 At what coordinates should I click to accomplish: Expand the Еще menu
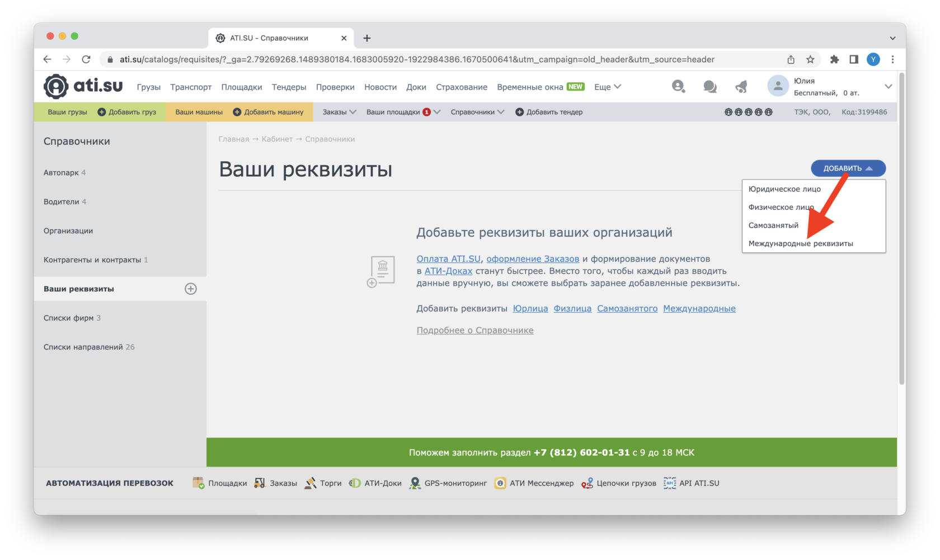(608, 87)
